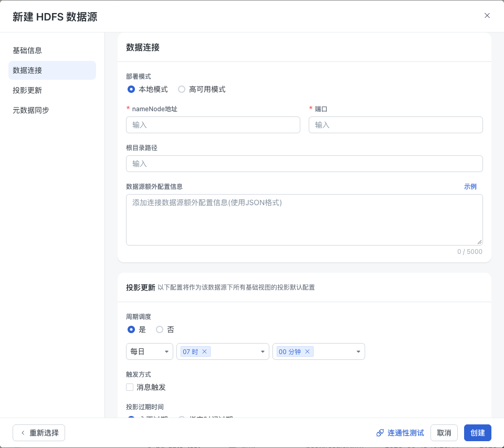
Task: Click the 重新选择 button
Action: tap(39, 433)
